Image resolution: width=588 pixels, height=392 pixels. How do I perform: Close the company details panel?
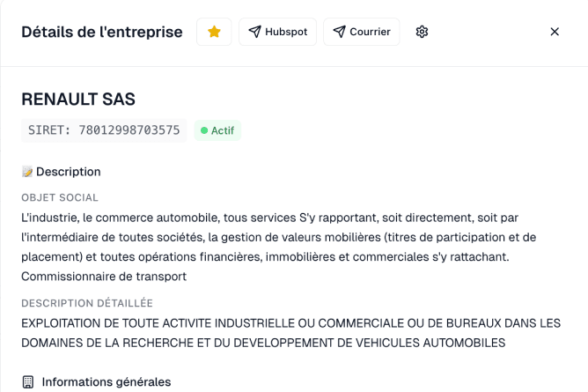pyautogui.click(x=555, y=32)
